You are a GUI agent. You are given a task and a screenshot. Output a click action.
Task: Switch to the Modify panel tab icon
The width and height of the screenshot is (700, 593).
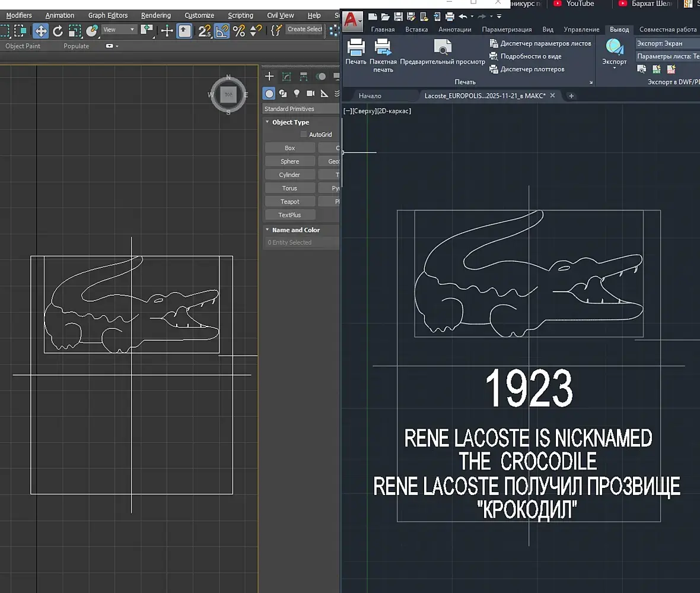(x=287, y=77)
